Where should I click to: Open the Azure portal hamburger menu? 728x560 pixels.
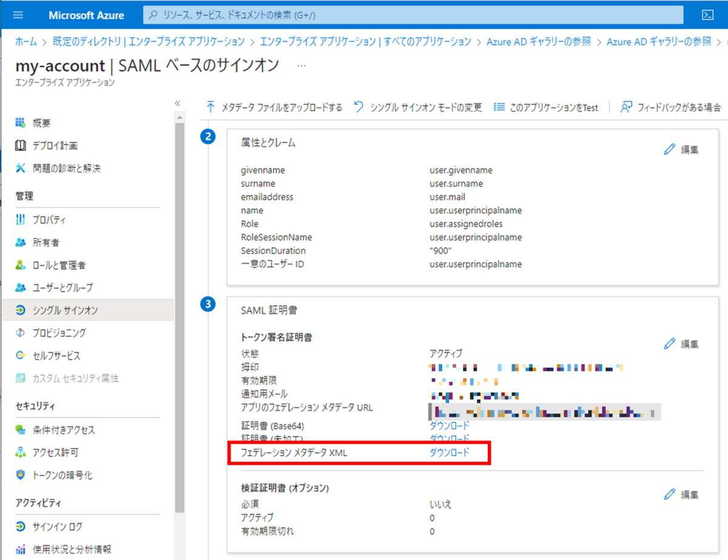[18, 15]
